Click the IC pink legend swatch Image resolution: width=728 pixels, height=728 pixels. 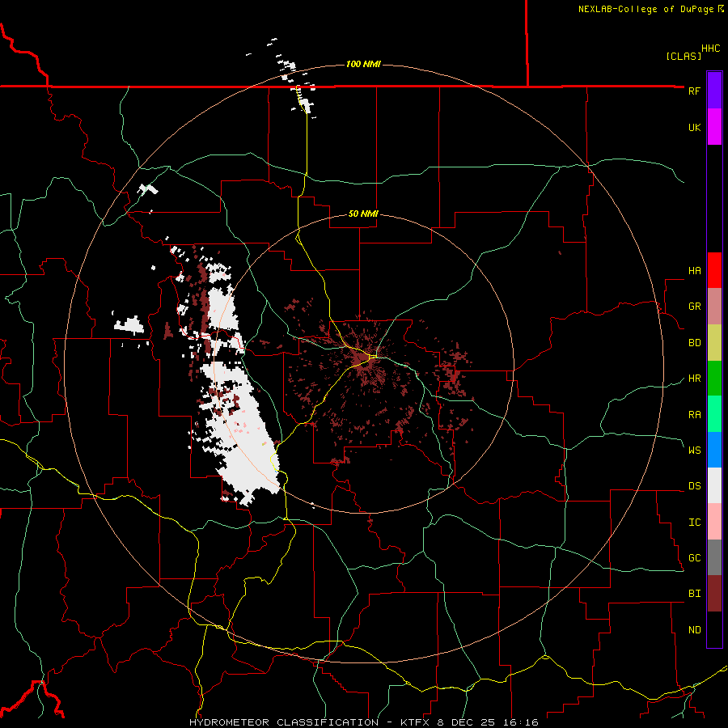[x=714, y=522]
